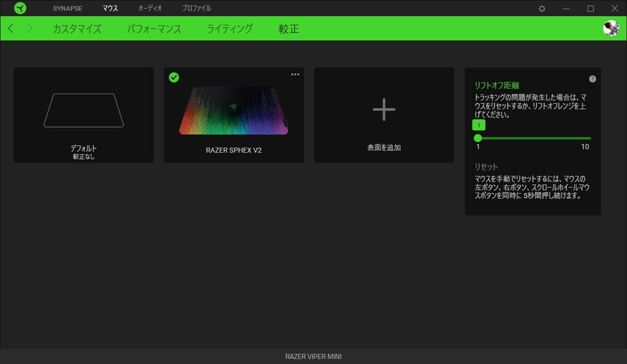
Task: Open the SYNAPSE tab
Action: 67,8
